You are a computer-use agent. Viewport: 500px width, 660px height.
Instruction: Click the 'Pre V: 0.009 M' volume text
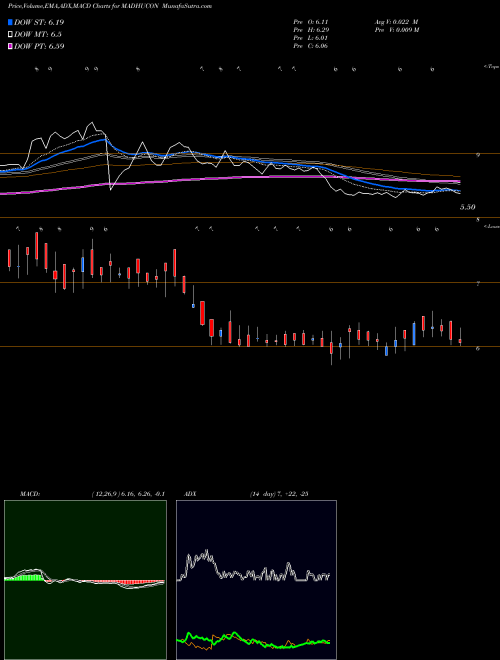pos(396,30)
